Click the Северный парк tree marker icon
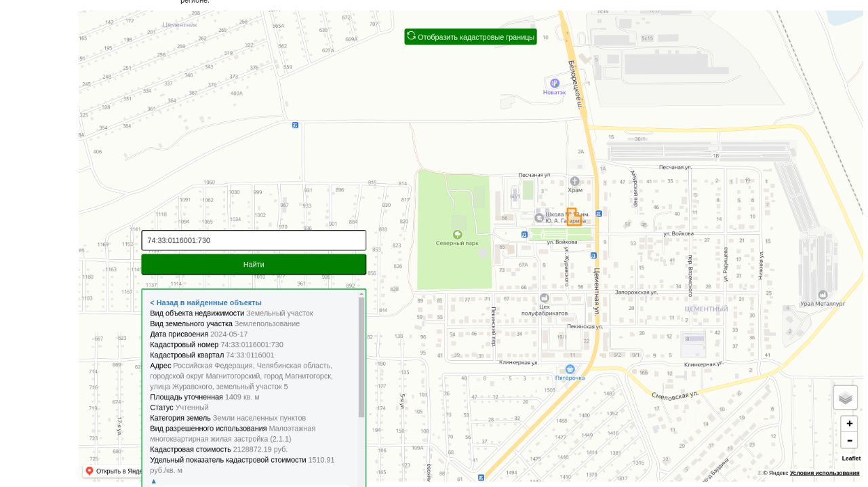Viewport: 868px width, 487px height. click(457, 234)
